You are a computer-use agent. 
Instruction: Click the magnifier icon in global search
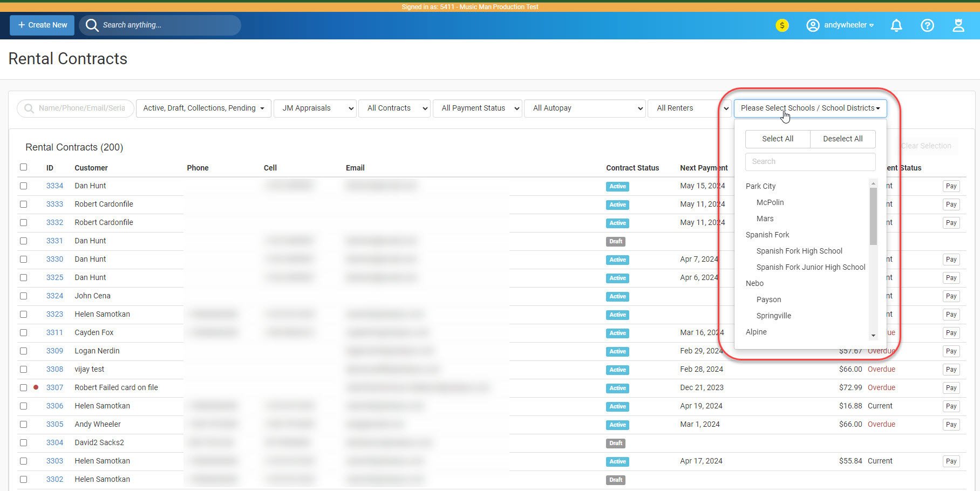click(92, 25)
